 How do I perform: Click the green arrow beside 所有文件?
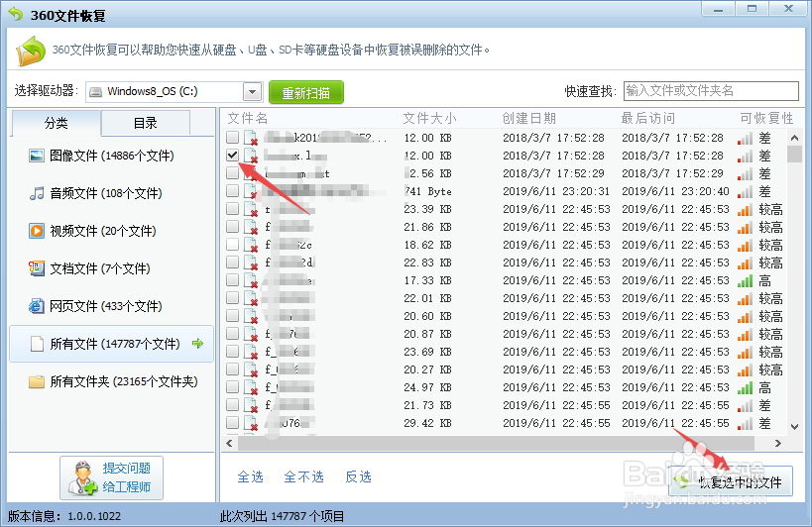click(x=197, y=344)
